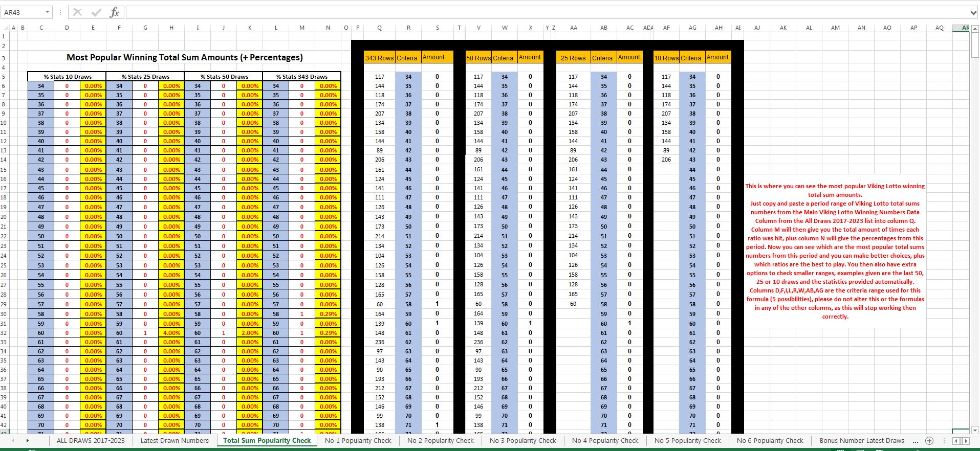Open No 3 Popularity Check tab
The height and width of the screenshot is (451, 980).
point(522,440)
